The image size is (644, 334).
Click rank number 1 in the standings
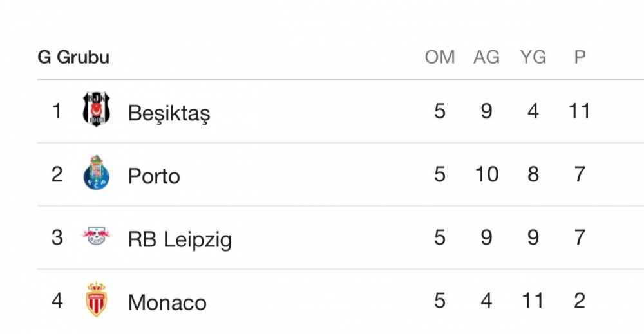pyautogui.click(x=57, y=111)
